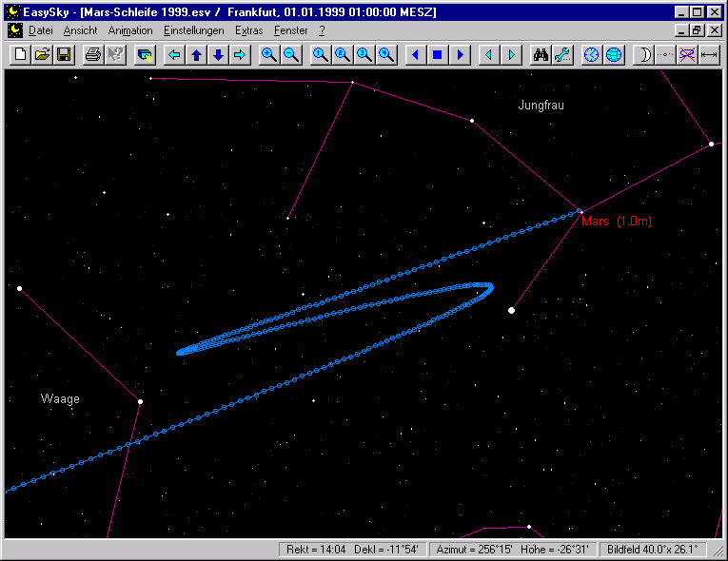
Task: Open search with the binoculars icon
Action: coord(541,55)
